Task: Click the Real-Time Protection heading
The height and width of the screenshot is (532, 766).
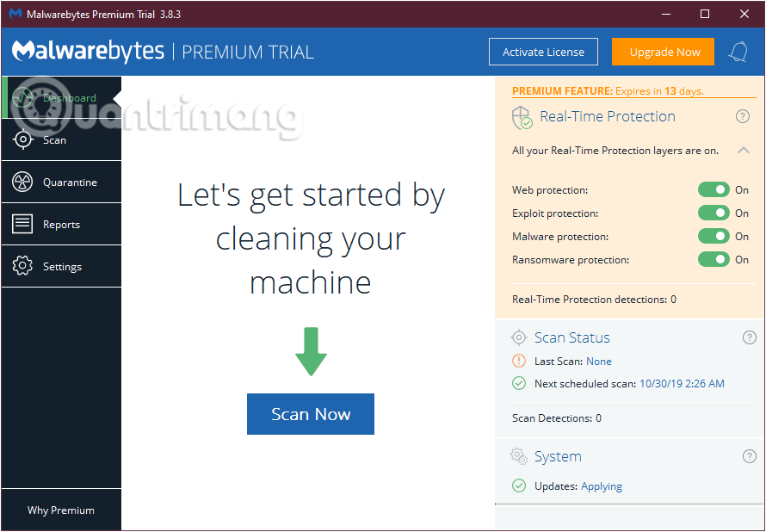Action: [x=608, y=116]
